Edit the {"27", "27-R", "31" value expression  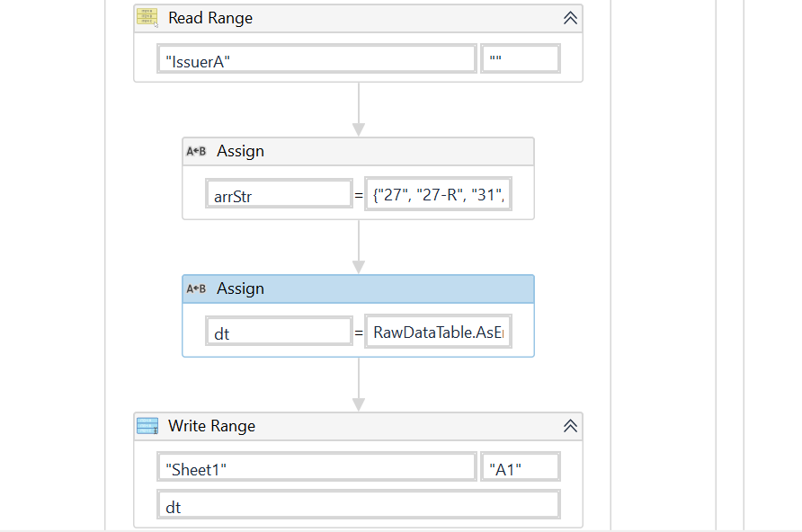[439, 195]
